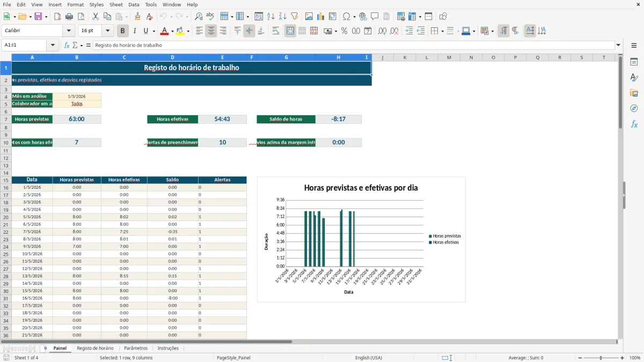Click the formula input line
This screenshot has height=362, width=644.
click(x=354, y=46)
